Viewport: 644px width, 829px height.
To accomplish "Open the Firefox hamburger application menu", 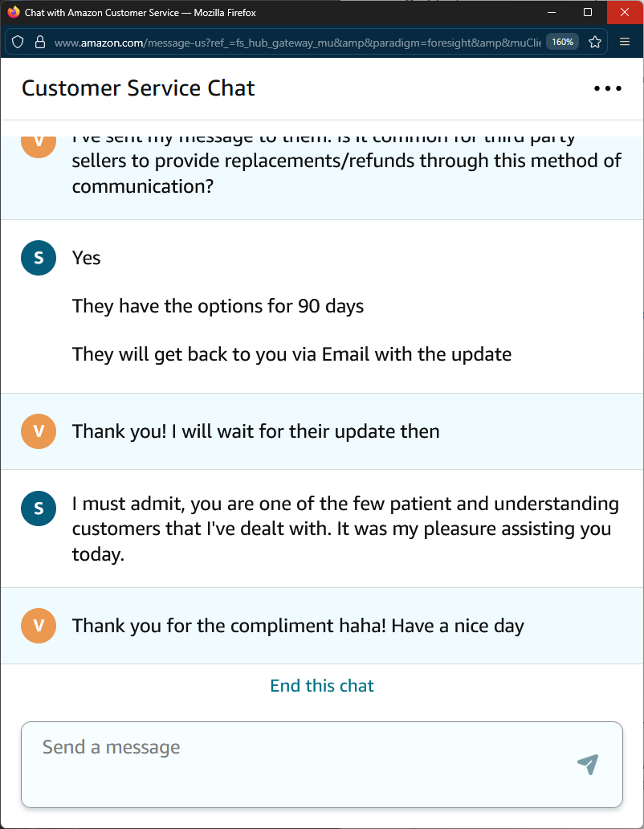I will pyautogui.click(x=625, y=42).
